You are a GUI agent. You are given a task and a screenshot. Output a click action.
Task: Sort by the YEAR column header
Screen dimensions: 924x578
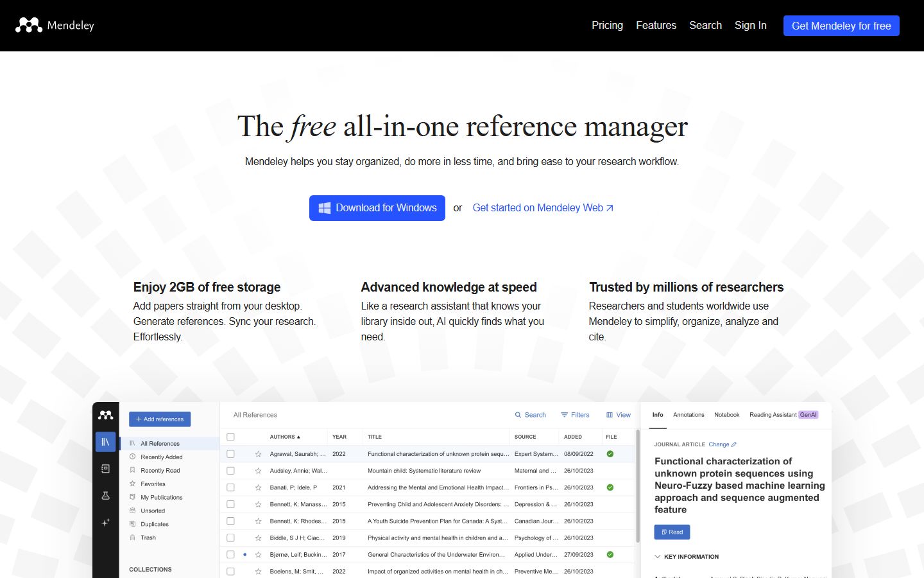(339, 437)
